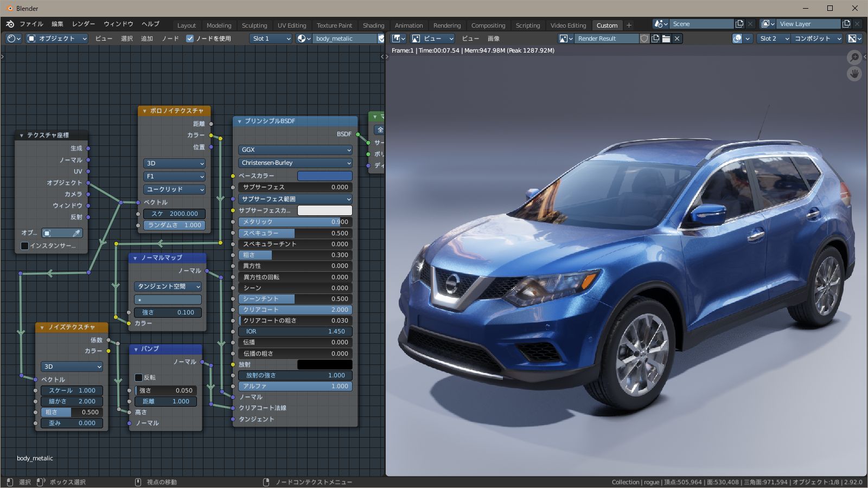Open the node editor type selector icon
868x488 pixels.
coord(14,38)
